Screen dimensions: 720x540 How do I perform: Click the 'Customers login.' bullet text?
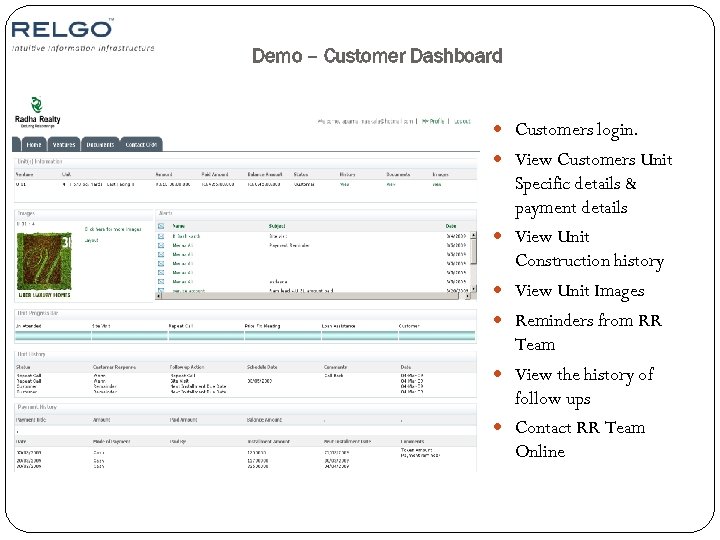[576, 130]
